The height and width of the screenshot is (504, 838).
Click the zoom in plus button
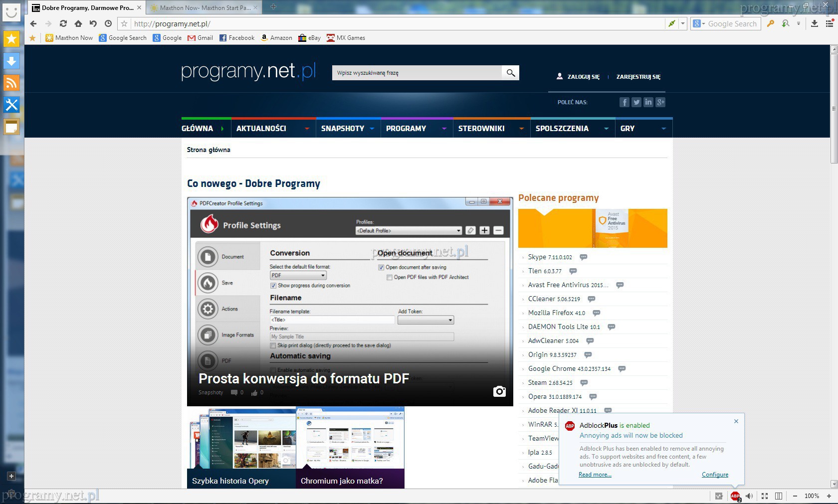(829, 496)
